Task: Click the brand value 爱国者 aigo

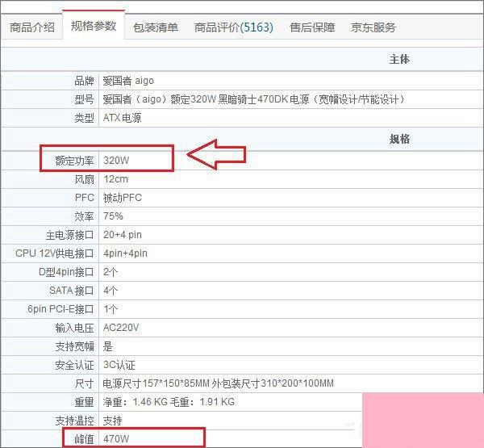Action: [x=128, y=81]
